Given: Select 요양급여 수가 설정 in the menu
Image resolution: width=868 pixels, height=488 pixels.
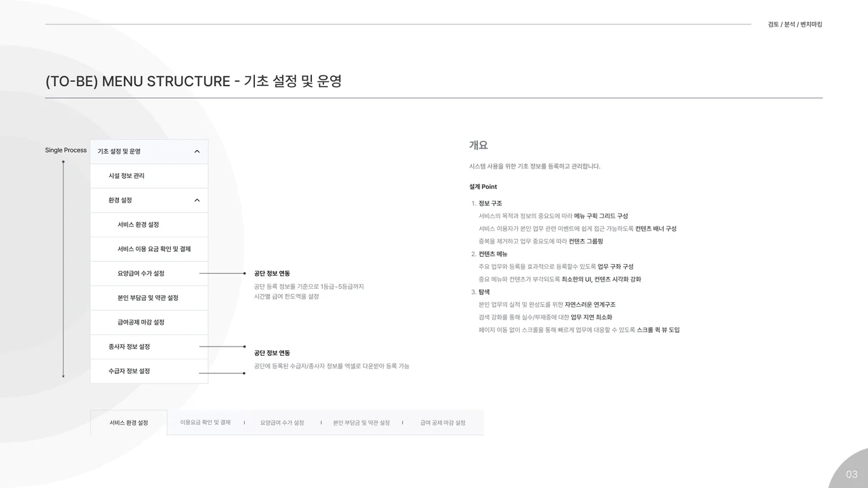Looking at the screenshot, I should [149, 274].
